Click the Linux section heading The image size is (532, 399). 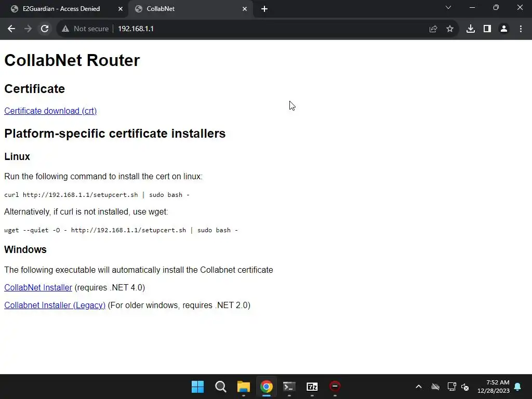coord(17,156)
